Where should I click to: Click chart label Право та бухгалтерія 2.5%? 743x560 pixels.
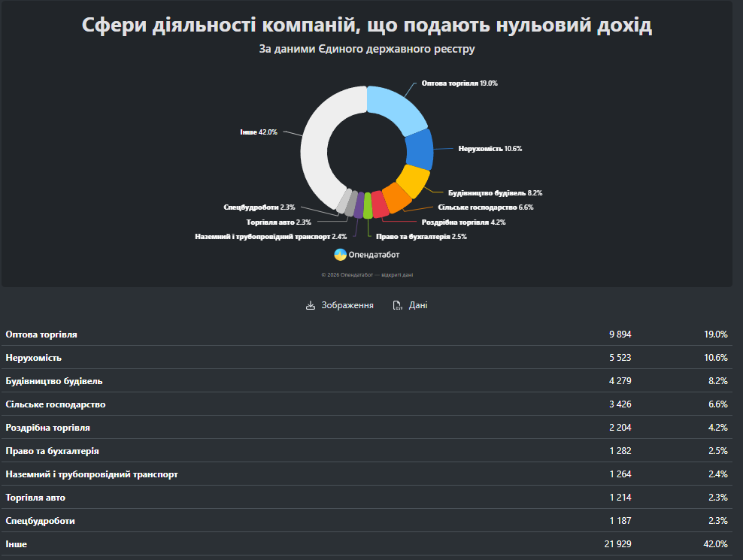[421, 237]
